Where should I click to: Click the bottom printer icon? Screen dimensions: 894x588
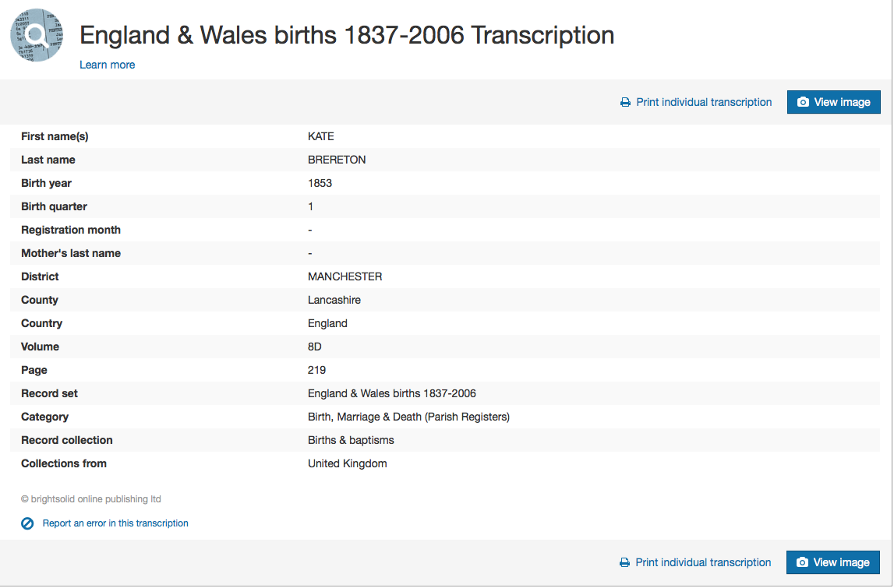coord(625,563)
